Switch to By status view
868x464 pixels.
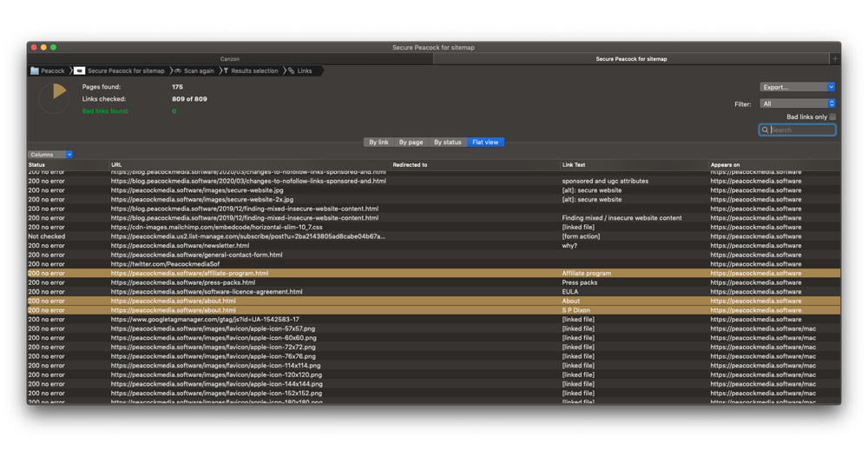[x=447, y=142]
